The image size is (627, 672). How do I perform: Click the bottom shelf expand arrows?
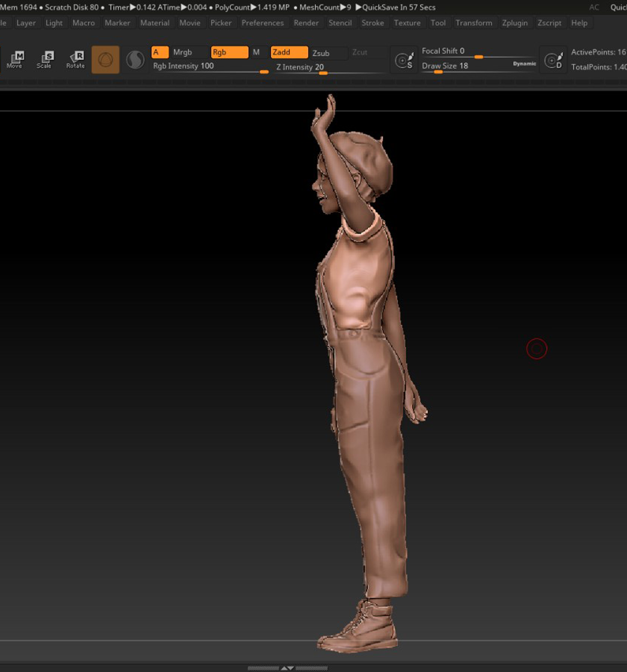[288, 668]
